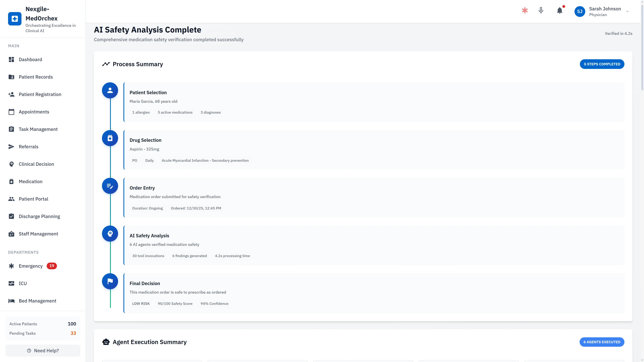The height and width of the screenshot is (362, 644).
Task: Open the Clinical Decision section
Action: 36,164
